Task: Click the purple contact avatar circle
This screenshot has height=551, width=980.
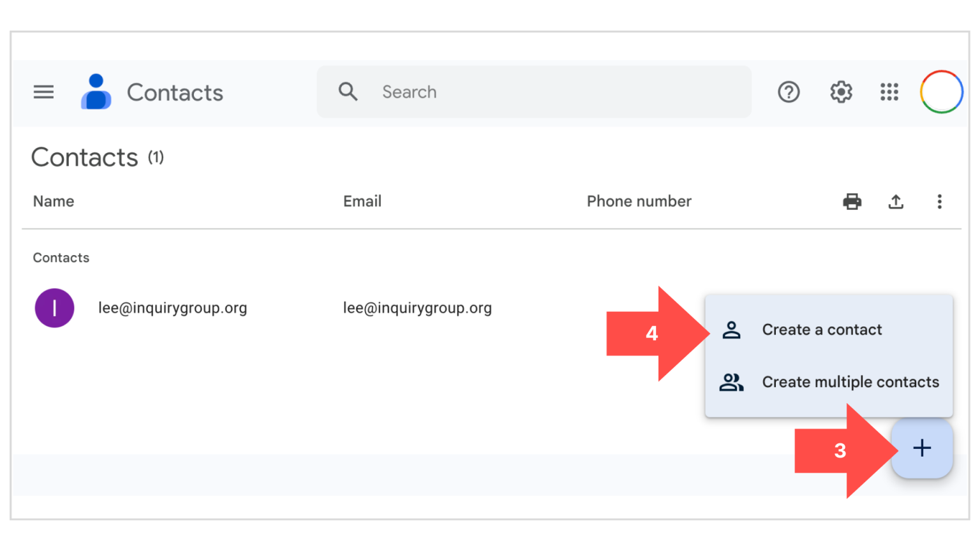Action: point(54,308)
